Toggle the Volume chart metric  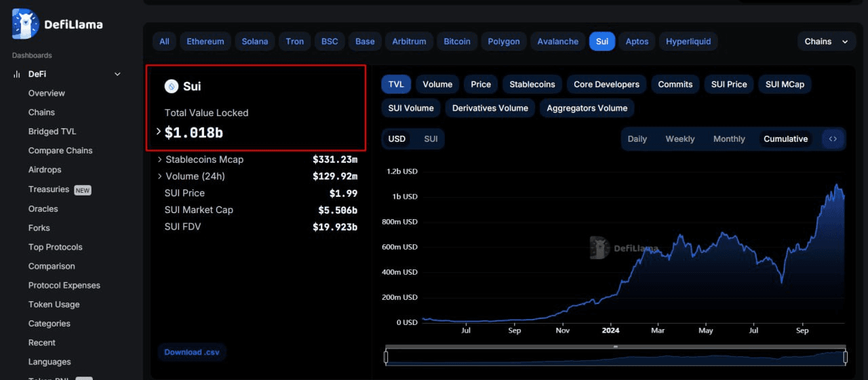tap(437, 84)
